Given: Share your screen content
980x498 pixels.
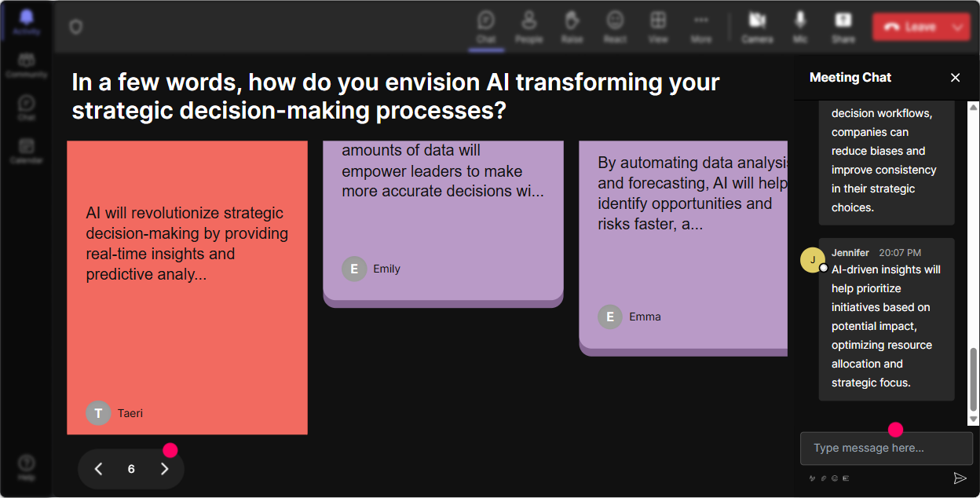Looking at the screenshot, I should tap(843, 27).
